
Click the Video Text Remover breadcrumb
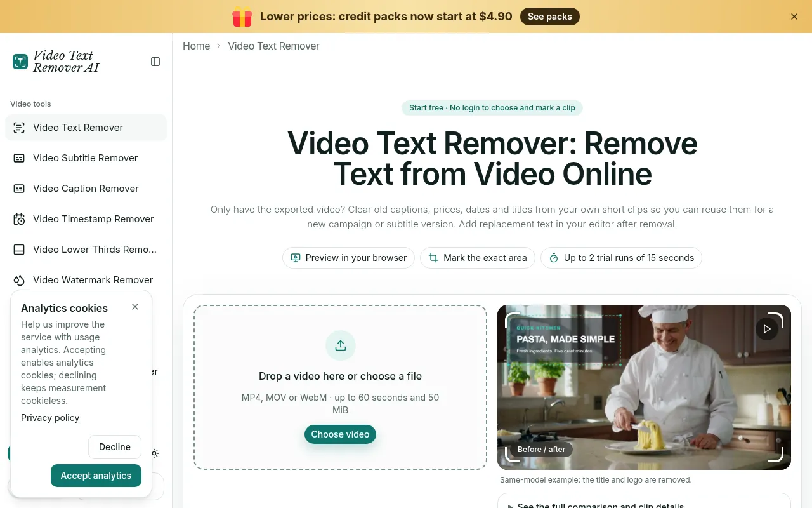click(274, 46)
